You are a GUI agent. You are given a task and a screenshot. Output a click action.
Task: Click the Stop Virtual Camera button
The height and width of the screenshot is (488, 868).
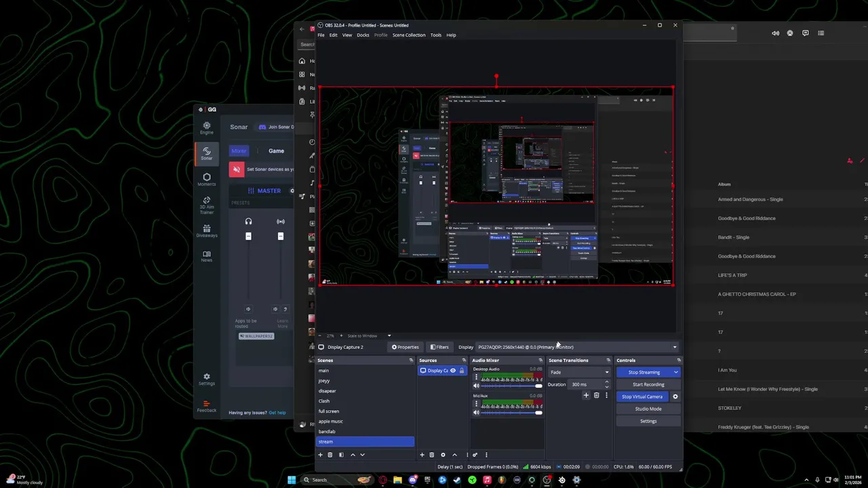pyautogui.click(x=642, y=396)
